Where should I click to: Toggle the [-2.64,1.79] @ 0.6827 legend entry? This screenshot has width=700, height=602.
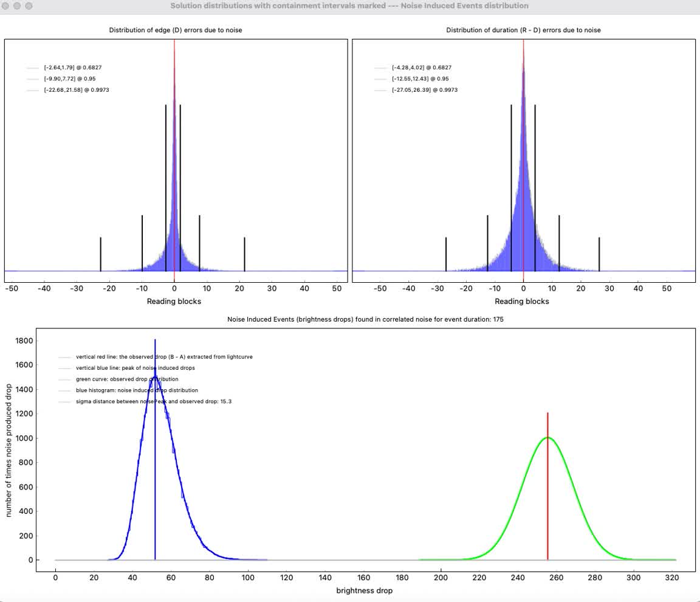pos(68,67)
